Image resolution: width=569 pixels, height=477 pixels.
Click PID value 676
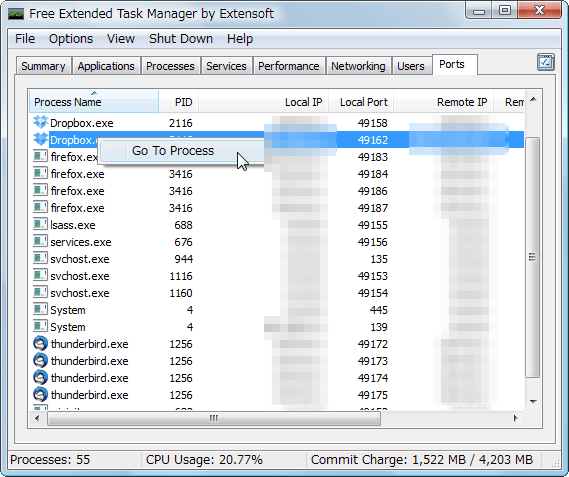point(183,242)
